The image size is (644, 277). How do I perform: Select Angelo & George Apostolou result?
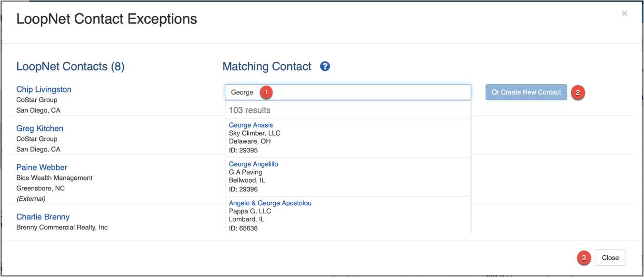tap(270, 203)
